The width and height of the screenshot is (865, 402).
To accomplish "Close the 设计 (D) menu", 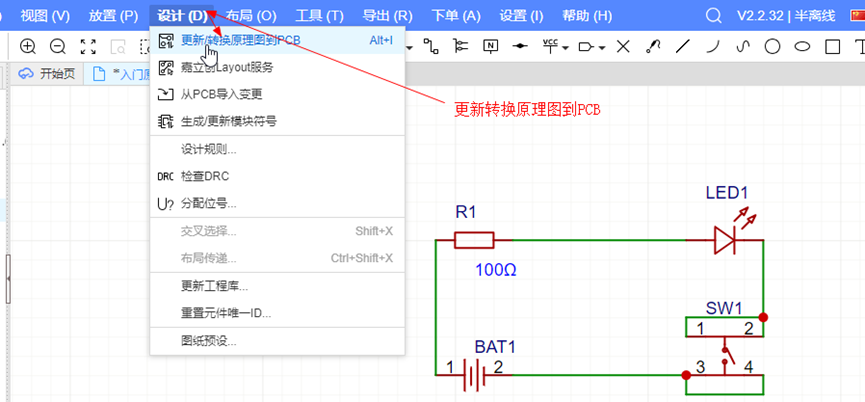I will click(x=182, y=15).
